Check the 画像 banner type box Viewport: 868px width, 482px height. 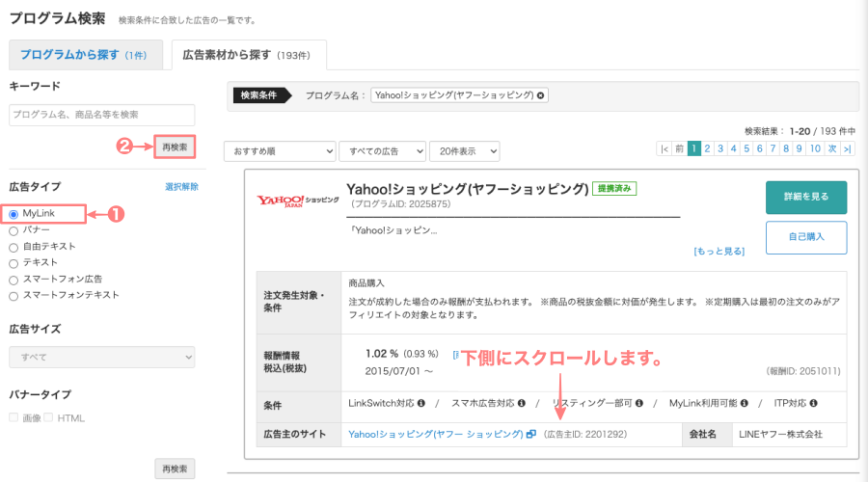click(14, 417)
